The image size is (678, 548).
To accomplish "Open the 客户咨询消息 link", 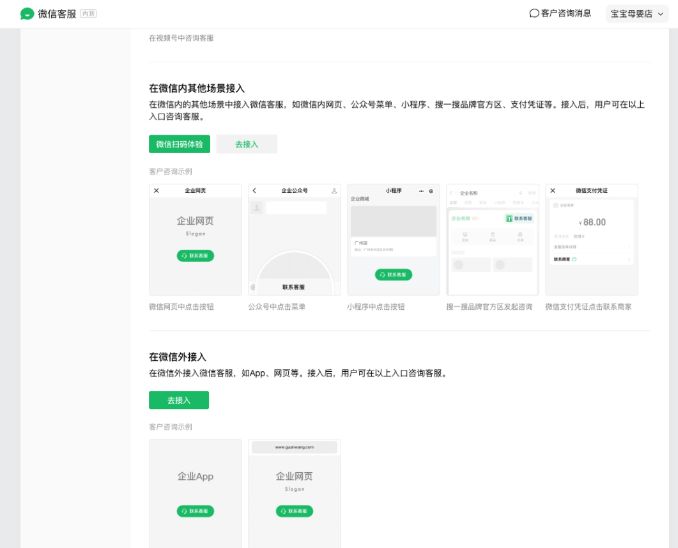I will (560, 13).
